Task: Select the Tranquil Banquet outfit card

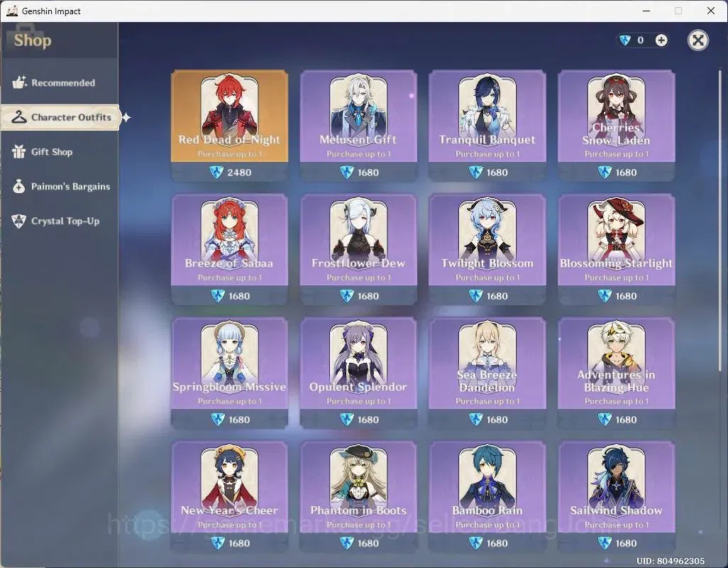Action: click(x=487, y=126)
